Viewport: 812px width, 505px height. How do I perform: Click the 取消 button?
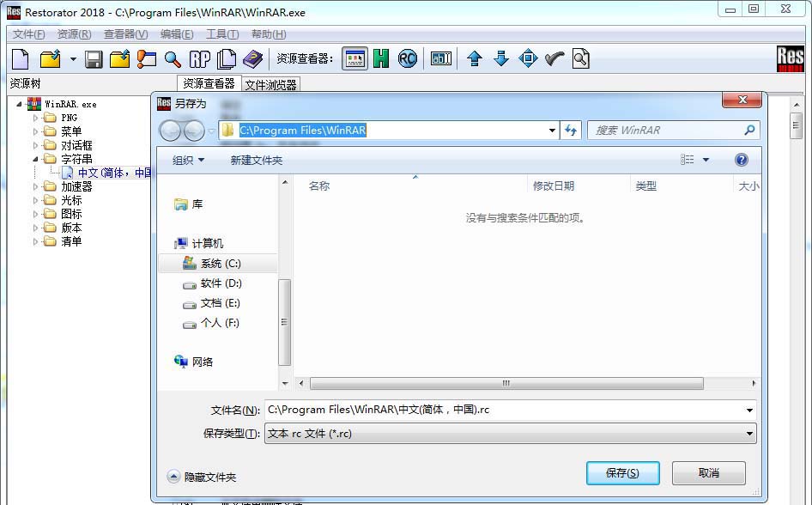pos(708,473)
